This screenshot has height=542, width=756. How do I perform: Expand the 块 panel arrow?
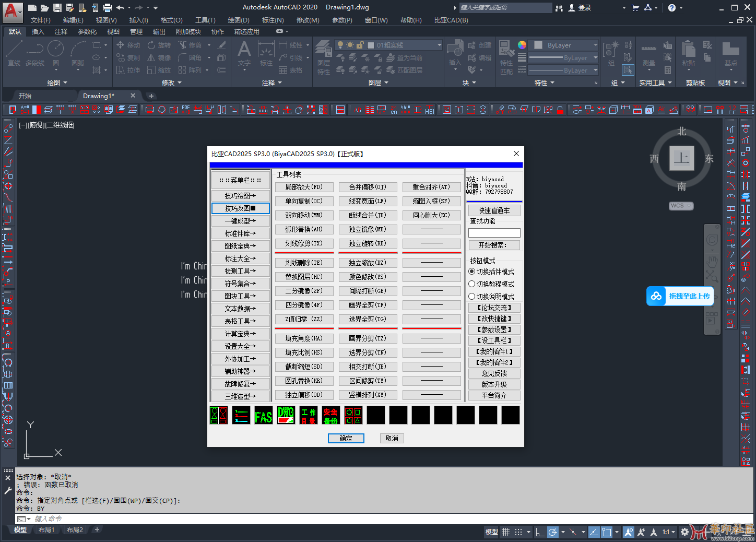[474, 83]
